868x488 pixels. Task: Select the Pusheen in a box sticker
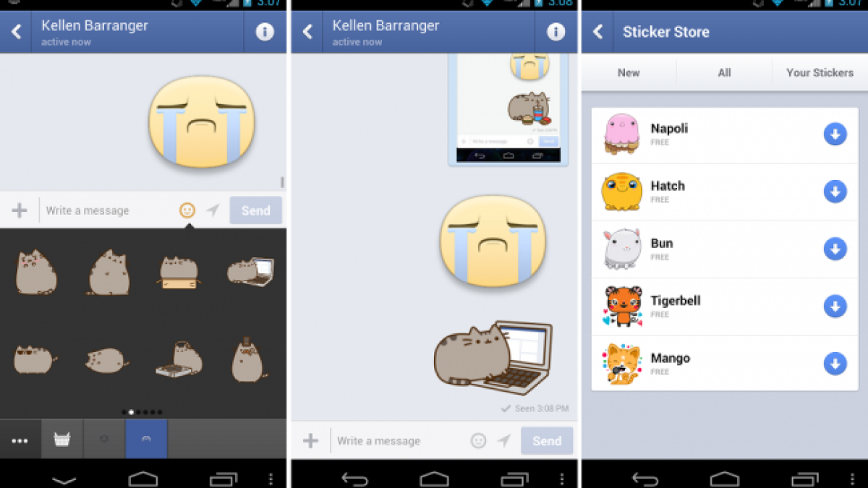click(179, 271)
